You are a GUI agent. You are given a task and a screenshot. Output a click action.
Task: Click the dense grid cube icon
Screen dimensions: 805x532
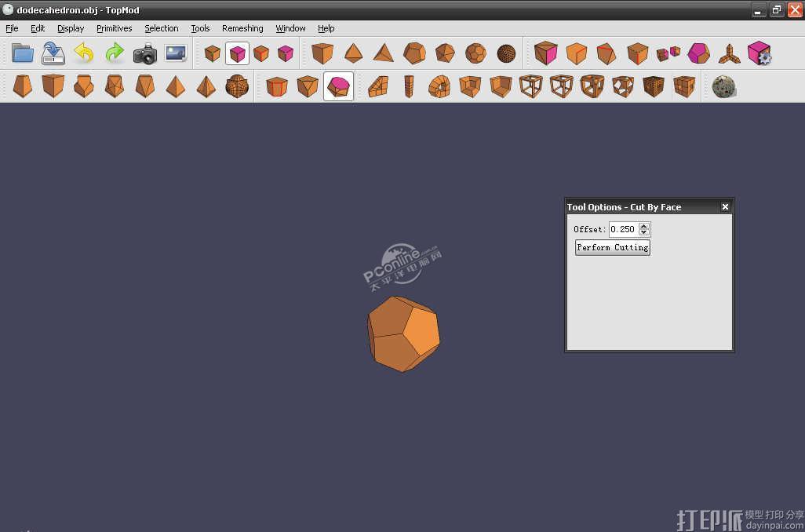pyautogui.click(x=654, y=86)
